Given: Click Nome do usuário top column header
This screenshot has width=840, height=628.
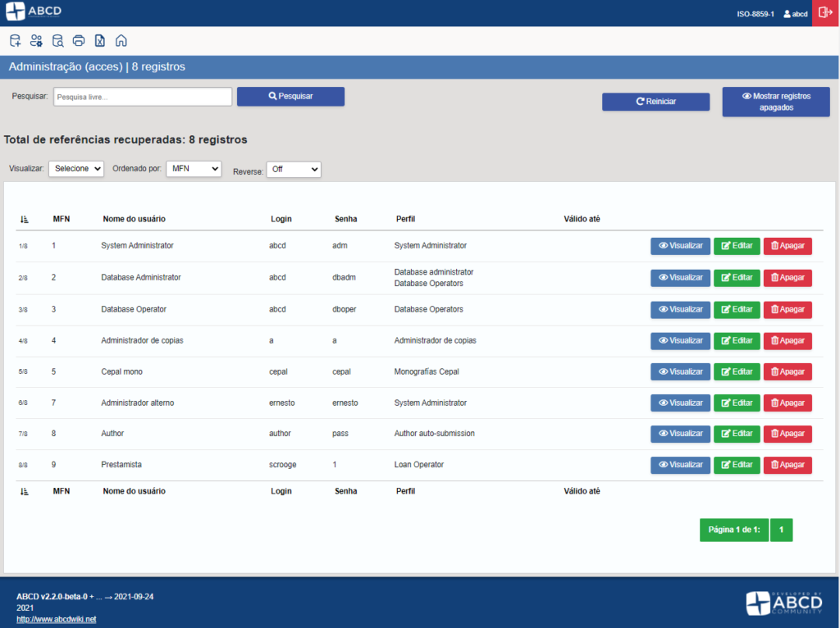Looking at the screenshot, I should [x=134, y=219].
